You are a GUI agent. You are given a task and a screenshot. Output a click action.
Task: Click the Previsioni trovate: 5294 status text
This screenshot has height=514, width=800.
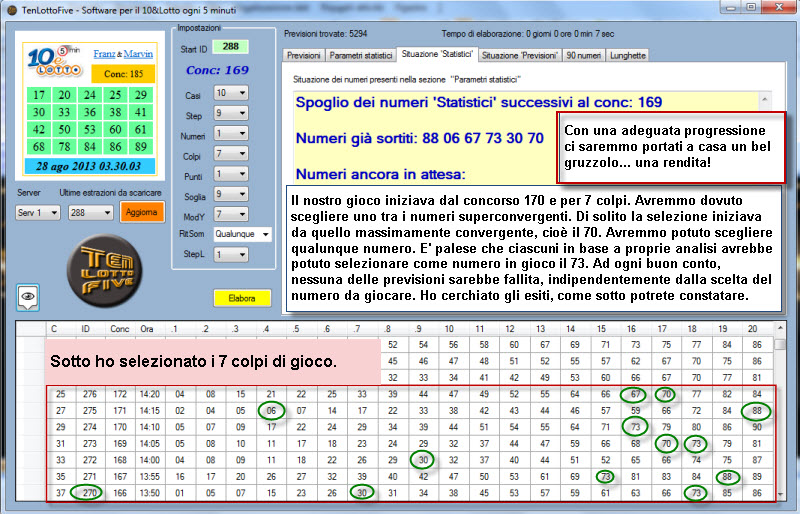pos(326,34)
